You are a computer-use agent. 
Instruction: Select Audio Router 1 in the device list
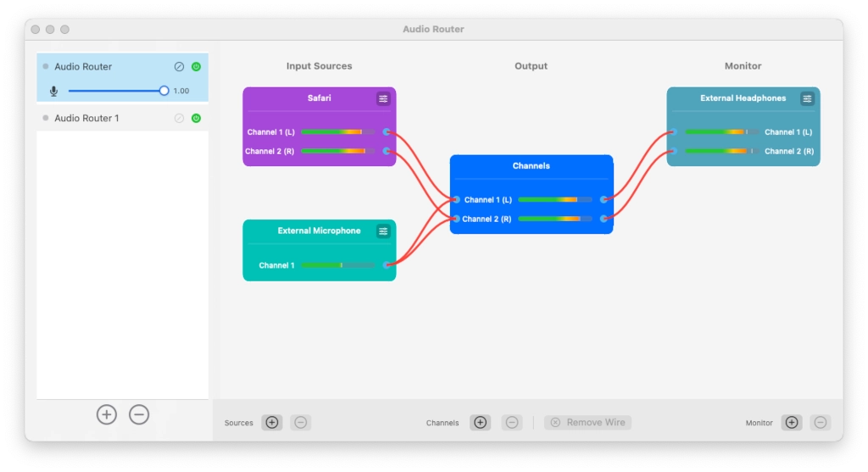pos(122,118)
